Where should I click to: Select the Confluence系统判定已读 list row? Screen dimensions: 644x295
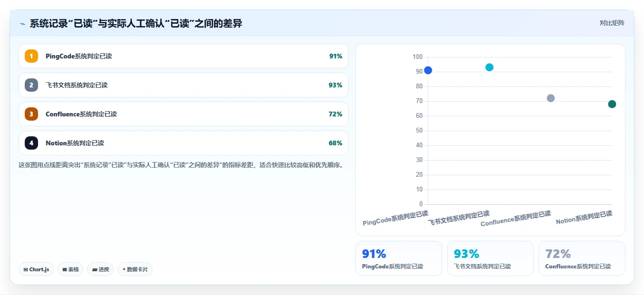pos(184,114)
